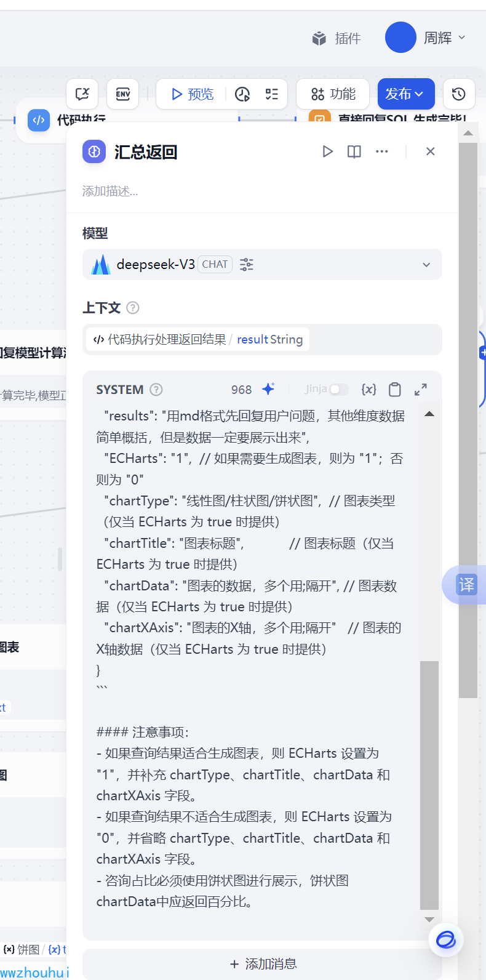
Task: Open the blue assistant floating icon
Action: 446,940
